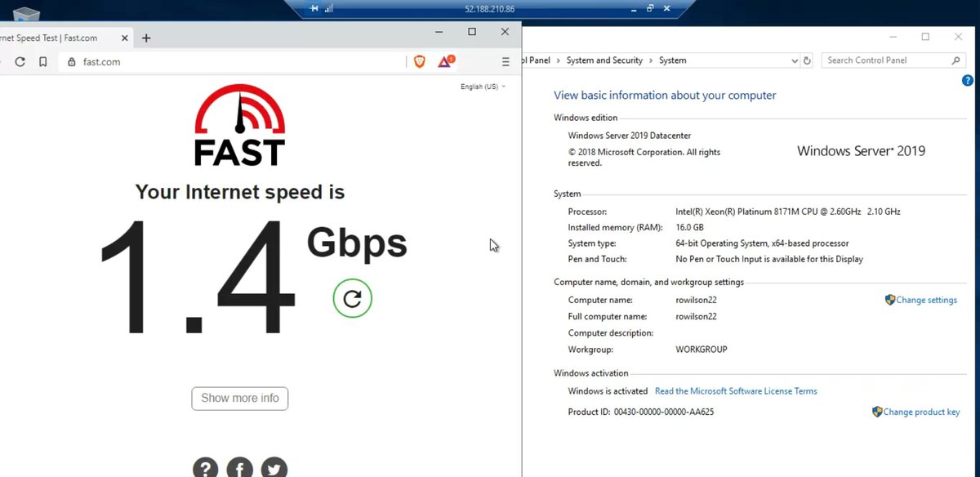Viewport: 980px width, 477px height.
Task: Click the 1.4 speed result number
Action: click(197, 278)
